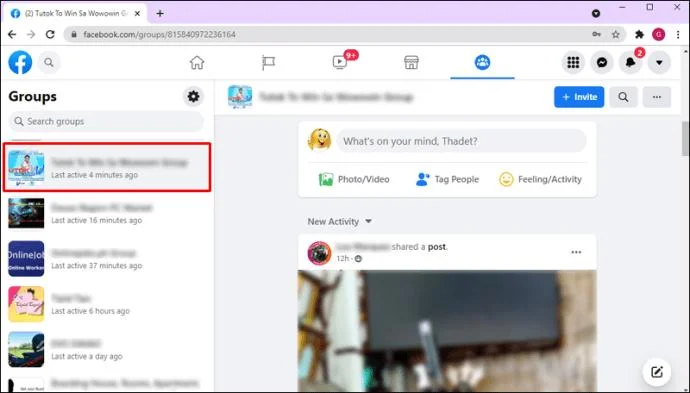Expand the New Activity sort dropdown
Viewport: 690px width, 393px height.
point(339,221)
